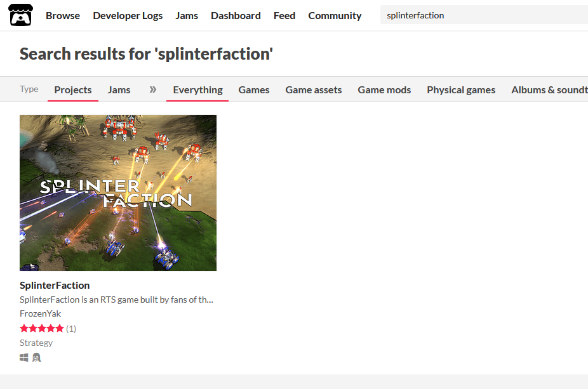Screen dimensions: 588x389
Task: Filter results to Albums & soundtracks
Action: (x=549, y=89)
